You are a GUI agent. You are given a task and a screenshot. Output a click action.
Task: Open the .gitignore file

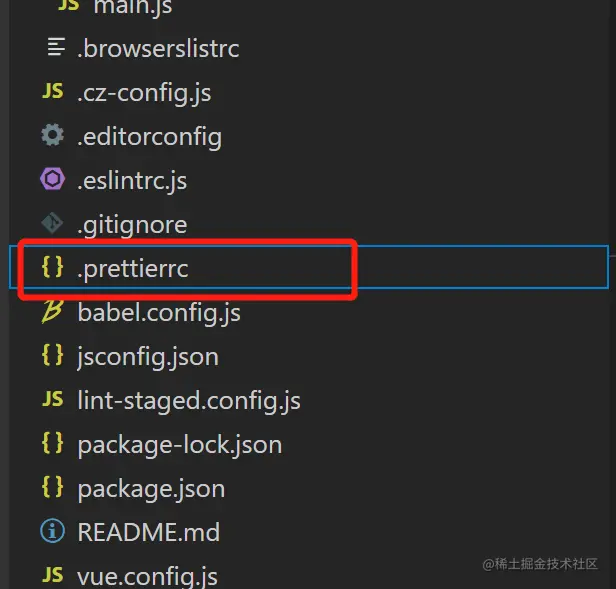pos(132,225)
